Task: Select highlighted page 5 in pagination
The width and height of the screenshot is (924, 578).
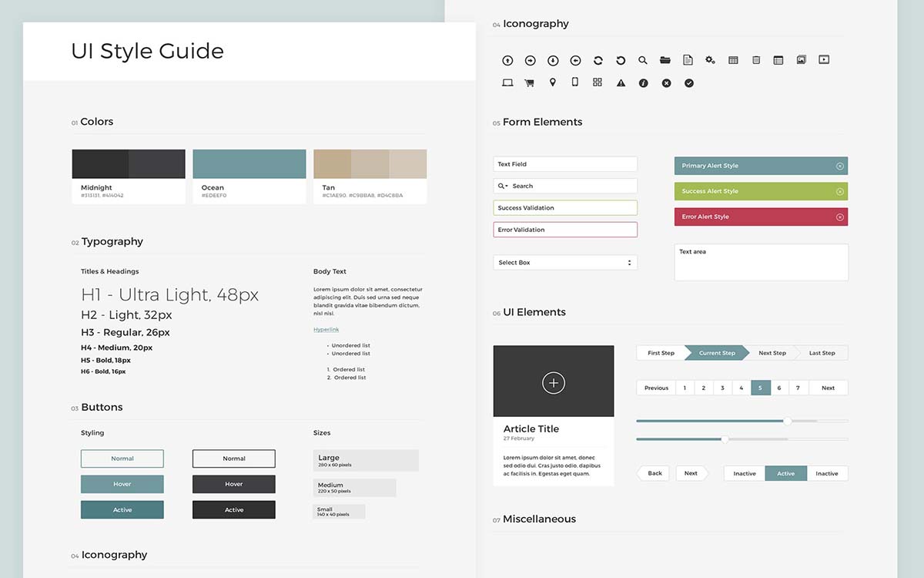Action: [x=760, y=388]
